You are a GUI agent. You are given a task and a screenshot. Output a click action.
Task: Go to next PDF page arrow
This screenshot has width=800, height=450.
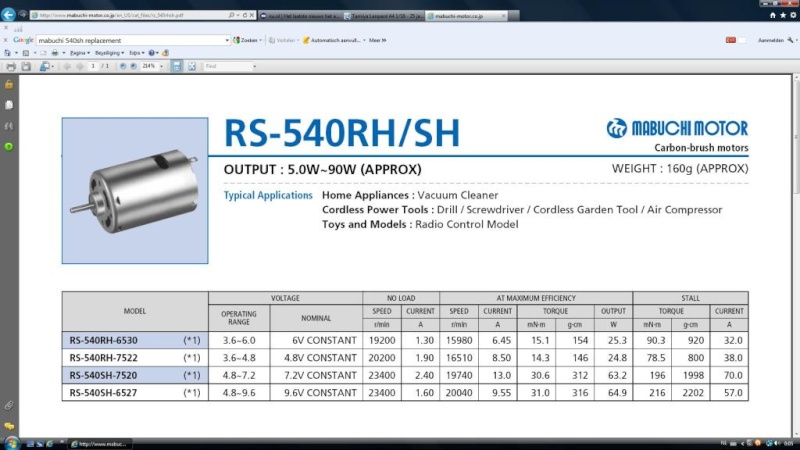click(80, 66)
